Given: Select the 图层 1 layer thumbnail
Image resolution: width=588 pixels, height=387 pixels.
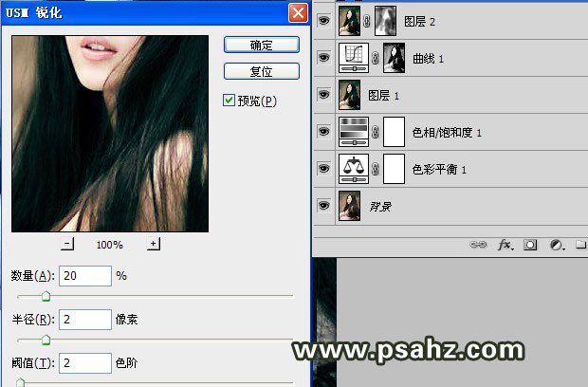Looking at the screenshot, I should click(x=353, y=95).
